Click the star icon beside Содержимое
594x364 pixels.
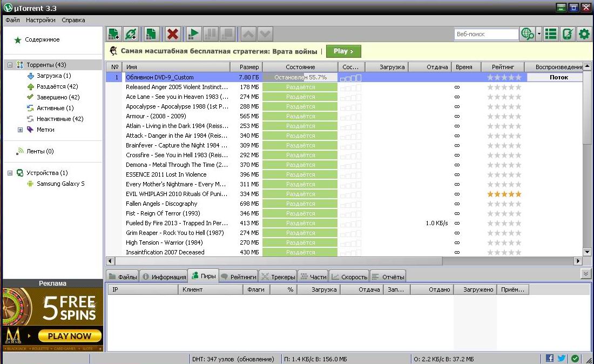(x=17, y=40)
